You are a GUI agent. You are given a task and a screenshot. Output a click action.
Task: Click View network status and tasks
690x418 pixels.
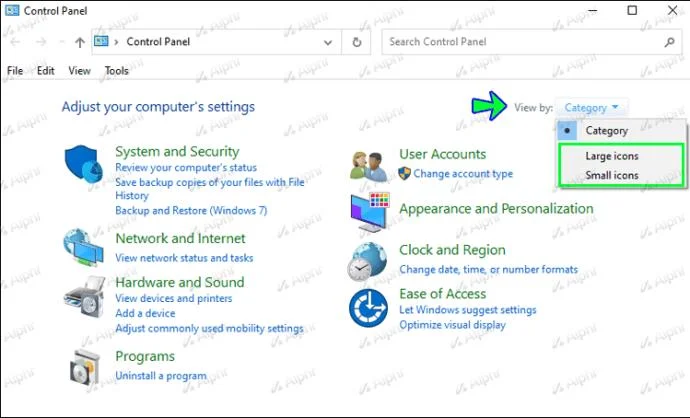(x=184, y=258)
